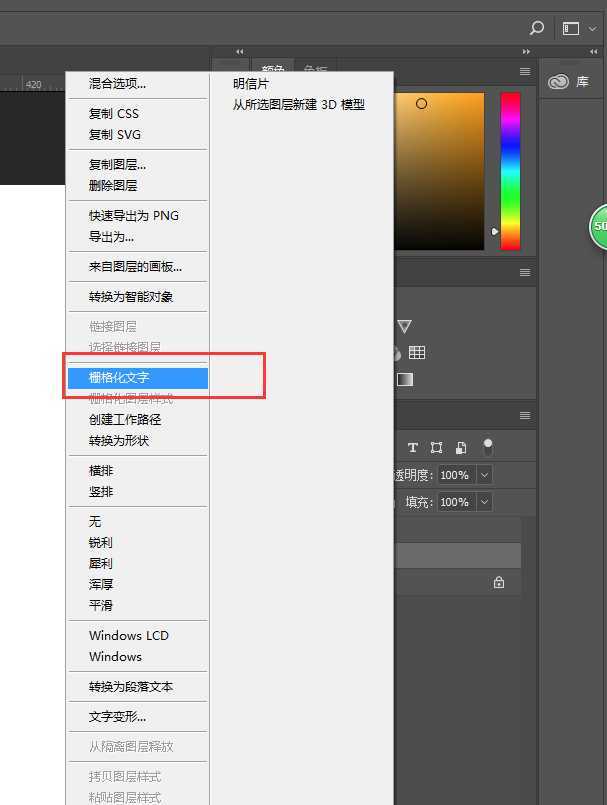Click the grid icon in adjustments panel
Image resolution: width=607 pixels, height=805 pixels.
tap(417, 352)
